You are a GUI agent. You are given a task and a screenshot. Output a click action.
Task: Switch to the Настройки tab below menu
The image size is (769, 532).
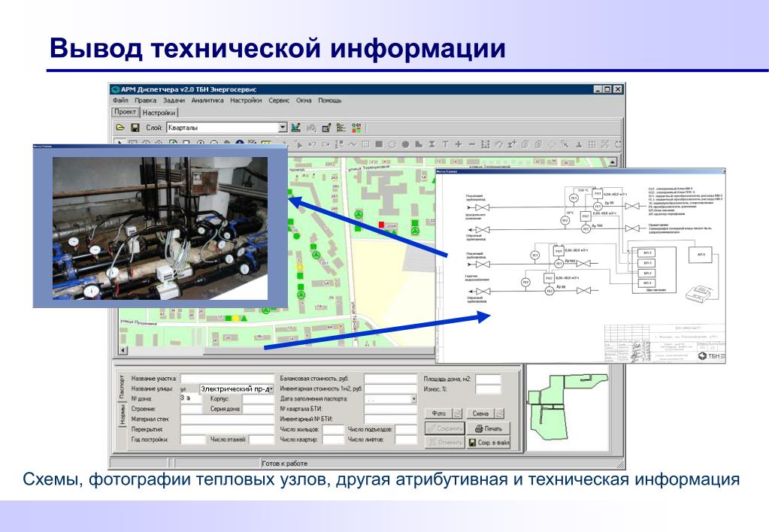pos(159,113)
